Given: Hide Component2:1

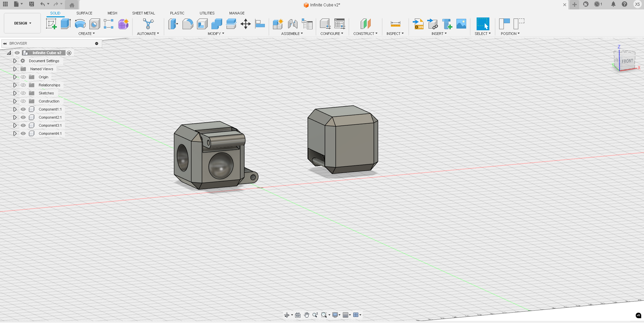Looking at the screenshot, I should tap(23, 117).
